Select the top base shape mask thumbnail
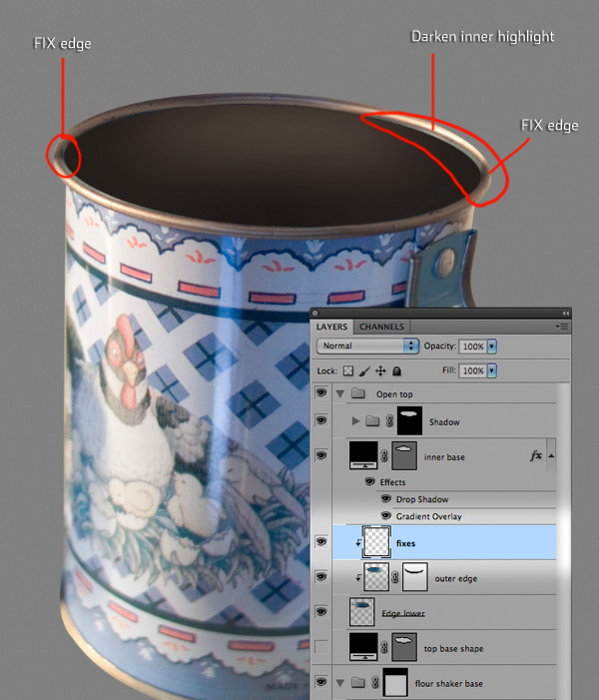Image resolution: width=599 pixels, height=700 pixels. 404,647
